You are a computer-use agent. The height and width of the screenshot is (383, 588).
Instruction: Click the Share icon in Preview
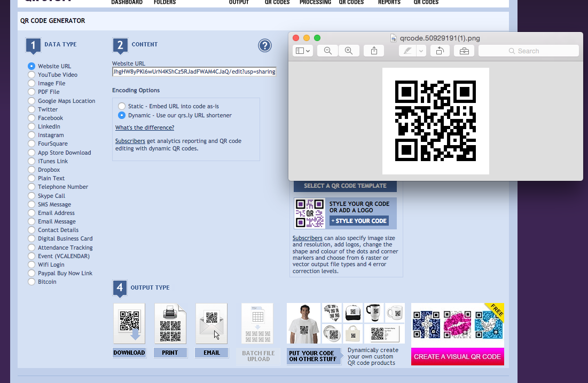pos(373,51)
